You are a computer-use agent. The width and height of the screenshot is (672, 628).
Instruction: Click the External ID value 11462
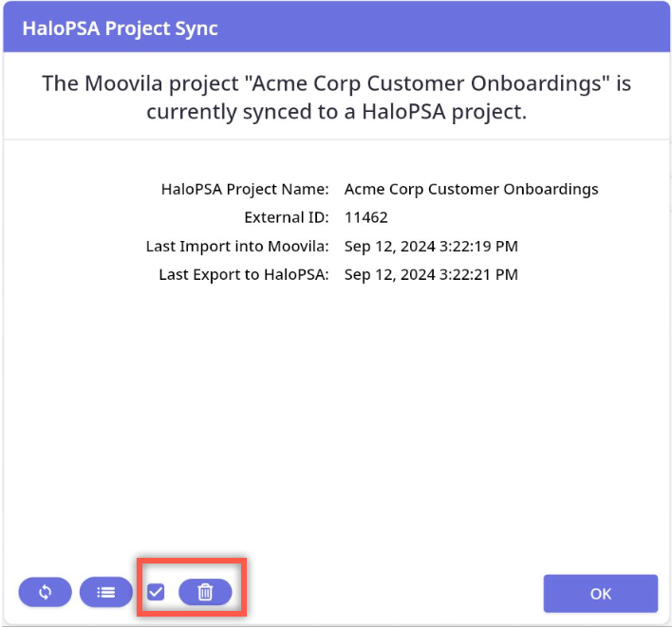click(x=365, y=217)
